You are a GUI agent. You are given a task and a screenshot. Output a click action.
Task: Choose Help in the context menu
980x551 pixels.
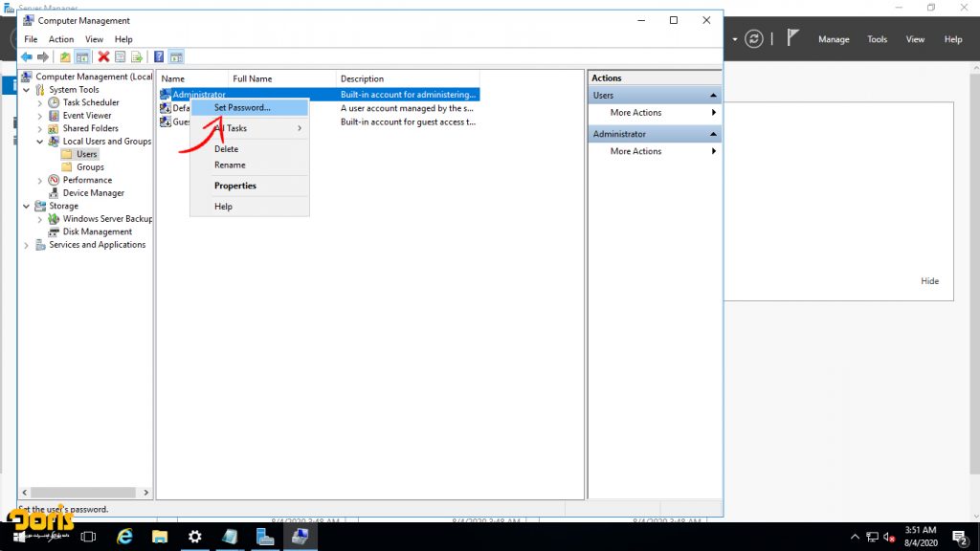pos(250,207)
